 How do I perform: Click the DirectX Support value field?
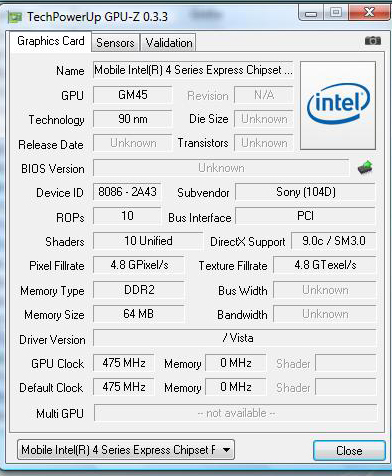[x=334, y=241]
